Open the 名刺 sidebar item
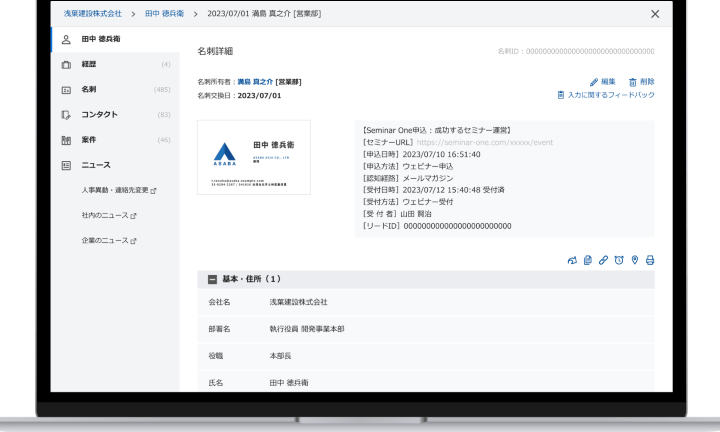The image size is (720, 432). (89, 90)
